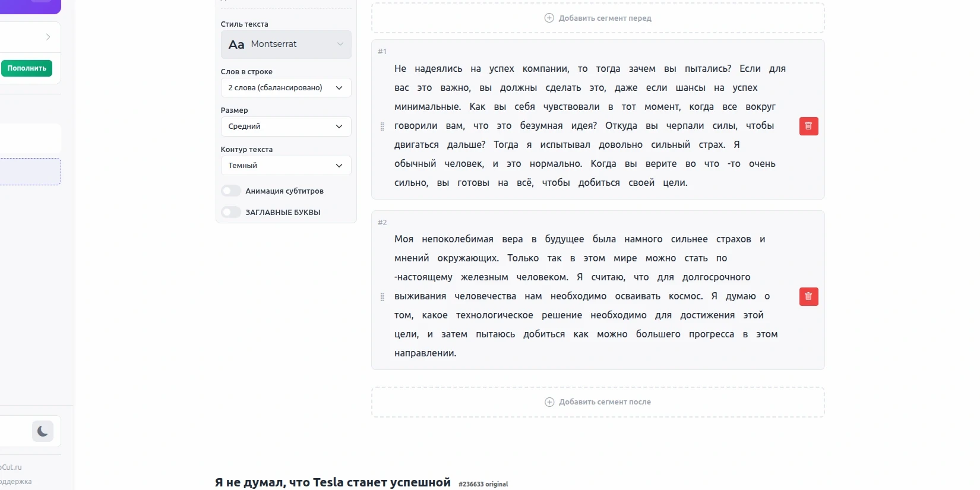Click the green Пополнить button
The height and width of the screenshot is (490, 980).
[x=27, y=68]
